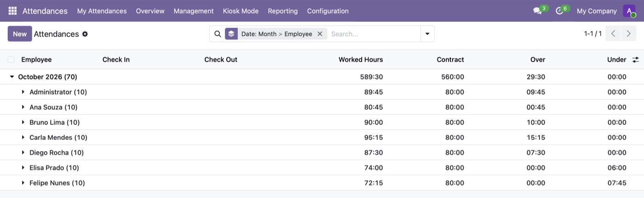Click the Attendances app title
The image size is (644, 198).
click(45, 11)
